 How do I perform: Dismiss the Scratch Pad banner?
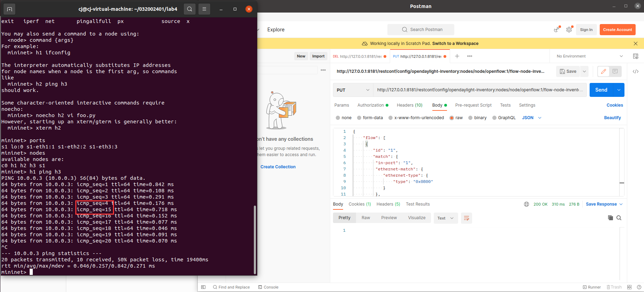[x=636, y=44]
